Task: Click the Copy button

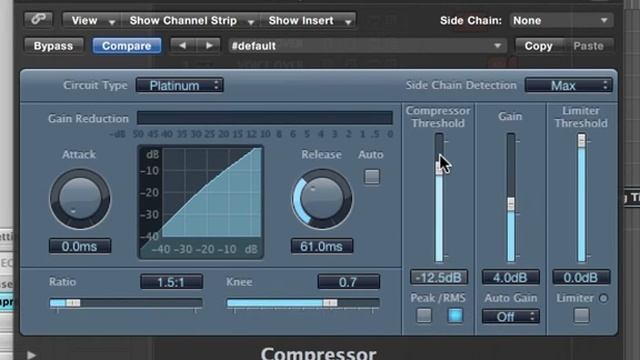Action: [538, 46]
